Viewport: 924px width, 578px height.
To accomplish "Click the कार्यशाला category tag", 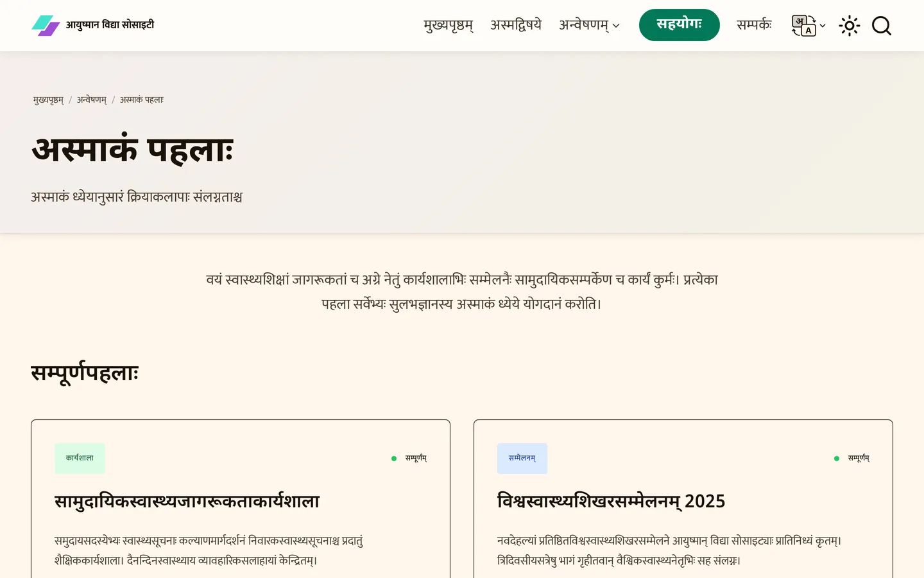I will 80,459.
